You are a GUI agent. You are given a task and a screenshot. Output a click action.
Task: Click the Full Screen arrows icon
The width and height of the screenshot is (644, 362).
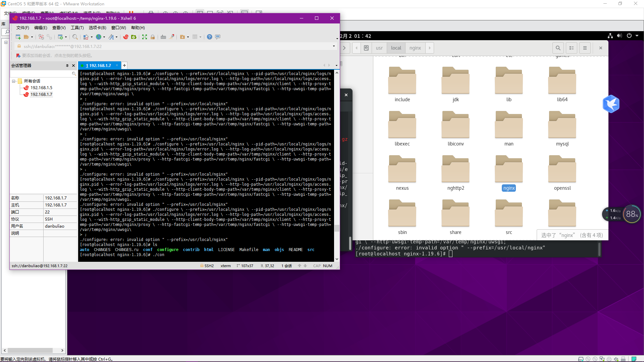tap(145, 37)
